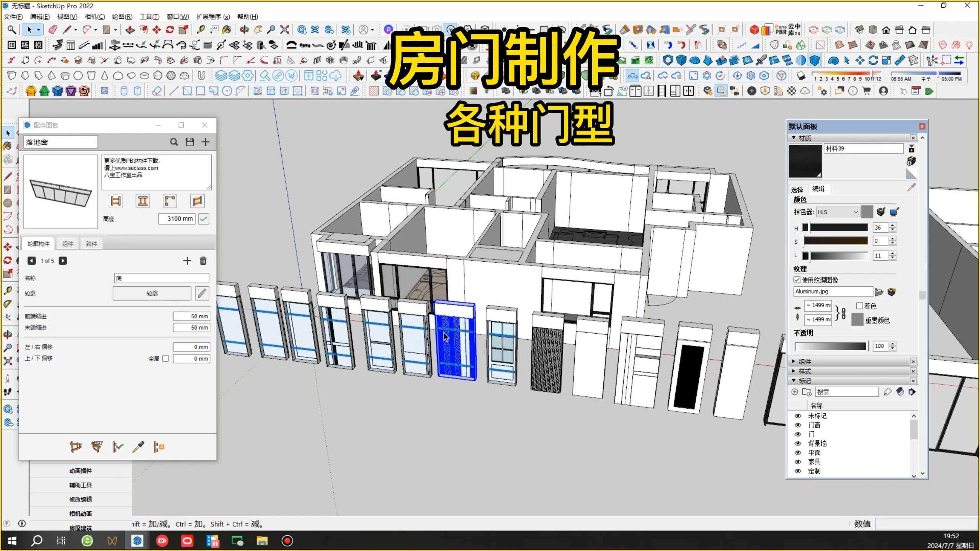Click the profile edit pencil icon beside 轮廓 button

coord(202,293)
